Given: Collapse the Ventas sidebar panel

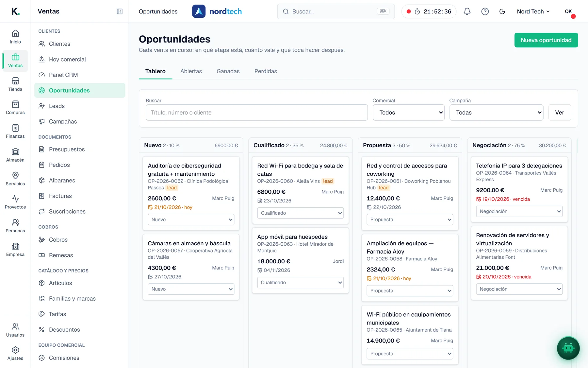Looking at the screenshot, I should 120,11.
